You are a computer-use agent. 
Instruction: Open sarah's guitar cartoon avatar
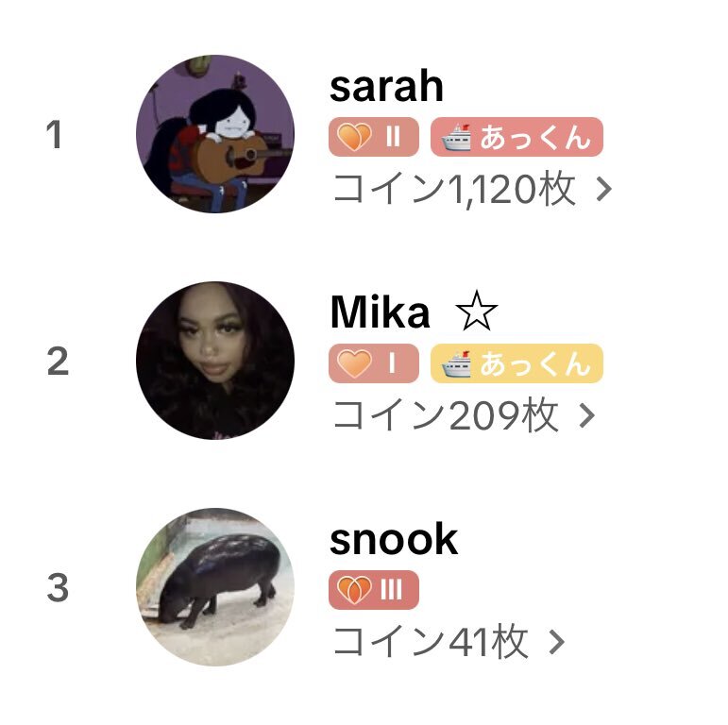(x=215, y=134)
